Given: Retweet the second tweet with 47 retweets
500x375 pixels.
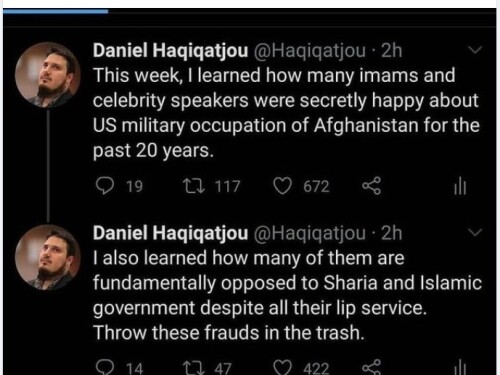Looking at the screenshot, I should (x=194, y=368).
